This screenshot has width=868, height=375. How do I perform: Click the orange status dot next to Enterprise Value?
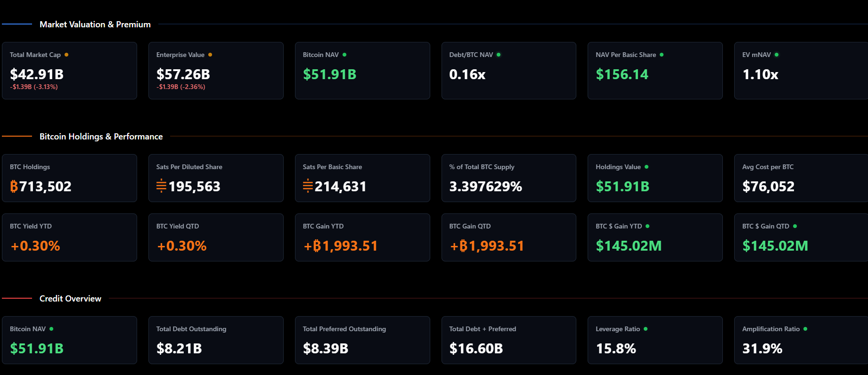(x=210, y=55)
